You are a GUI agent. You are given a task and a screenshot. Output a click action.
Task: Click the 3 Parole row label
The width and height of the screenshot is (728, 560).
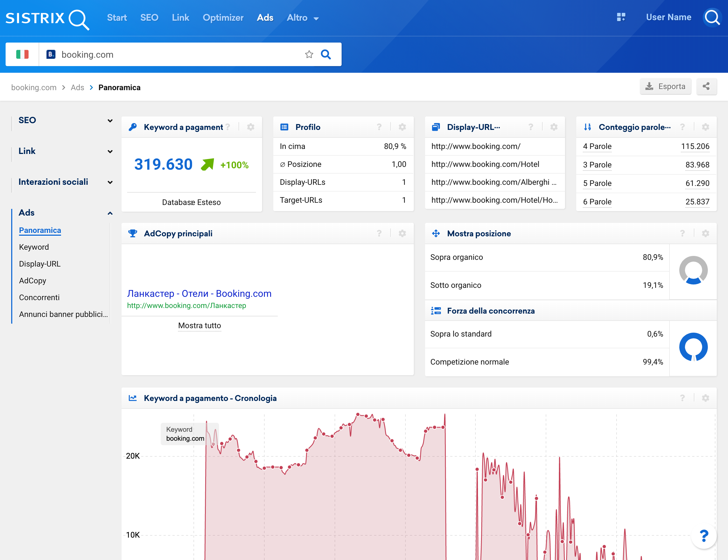597,165
